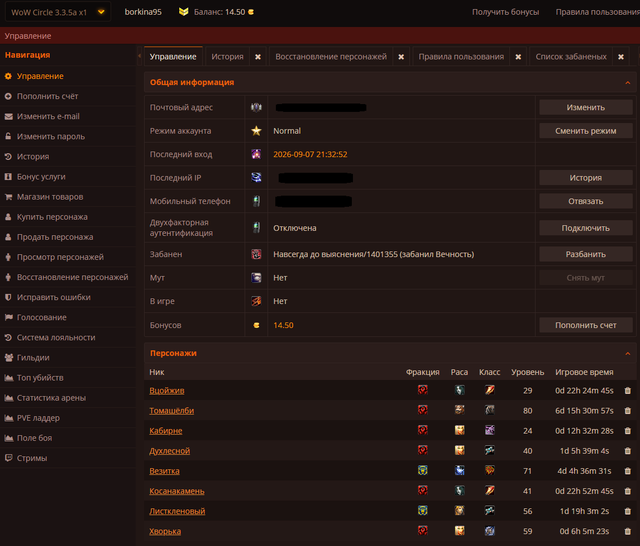Open character link Листкленовый
640x546 pixels.
(x=177, y=511)
